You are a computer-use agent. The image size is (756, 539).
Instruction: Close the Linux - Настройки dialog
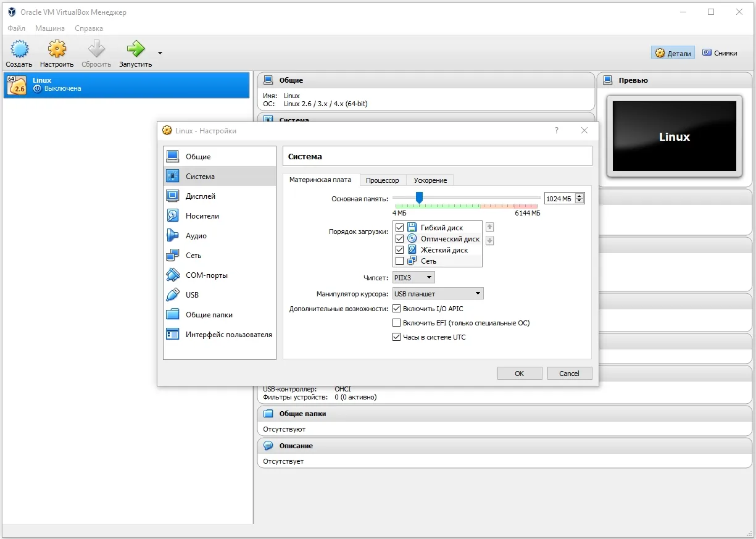point(584,130)
